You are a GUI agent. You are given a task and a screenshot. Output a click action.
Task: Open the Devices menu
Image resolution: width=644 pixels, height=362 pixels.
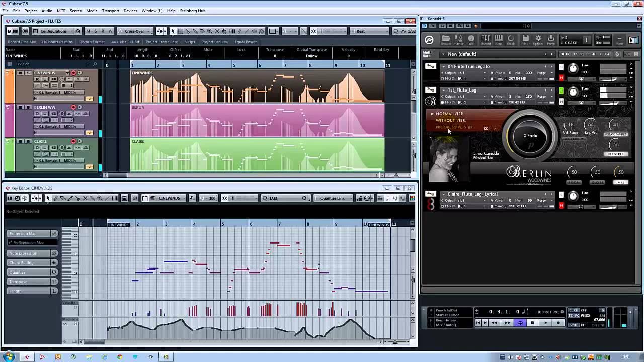click(x=130, y=11)
